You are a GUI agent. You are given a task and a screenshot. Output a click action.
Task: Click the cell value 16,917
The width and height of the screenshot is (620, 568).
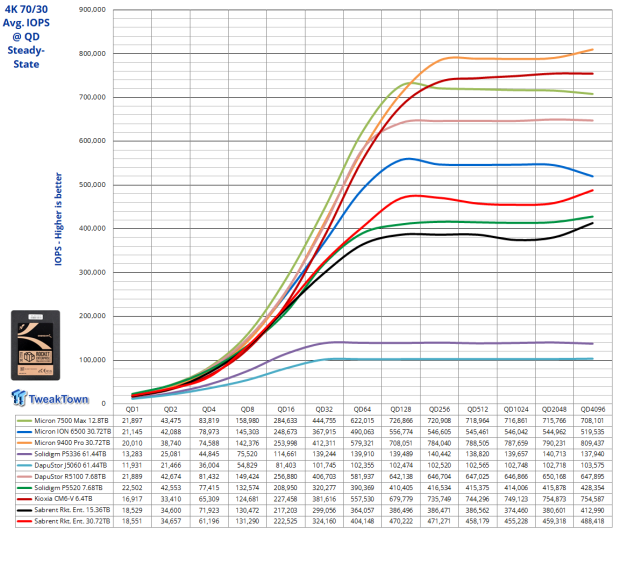tap(132, 499)
